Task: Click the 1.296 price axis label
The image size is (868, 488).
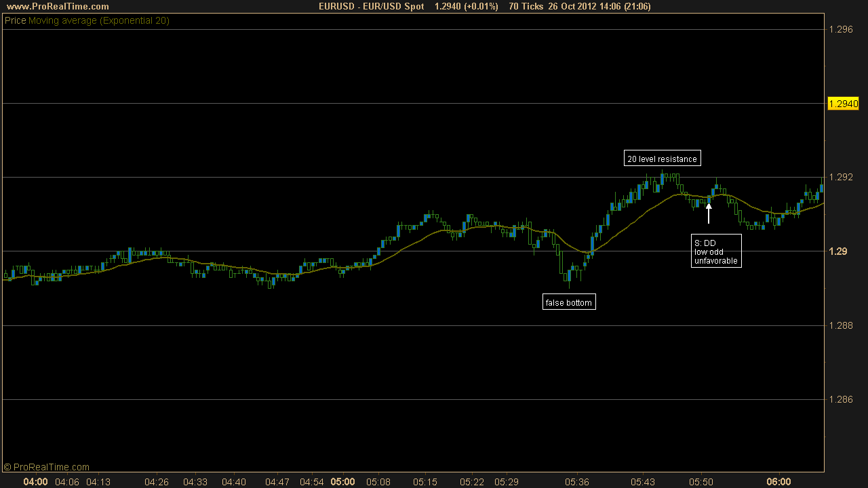Action: [x=841, y=29]
